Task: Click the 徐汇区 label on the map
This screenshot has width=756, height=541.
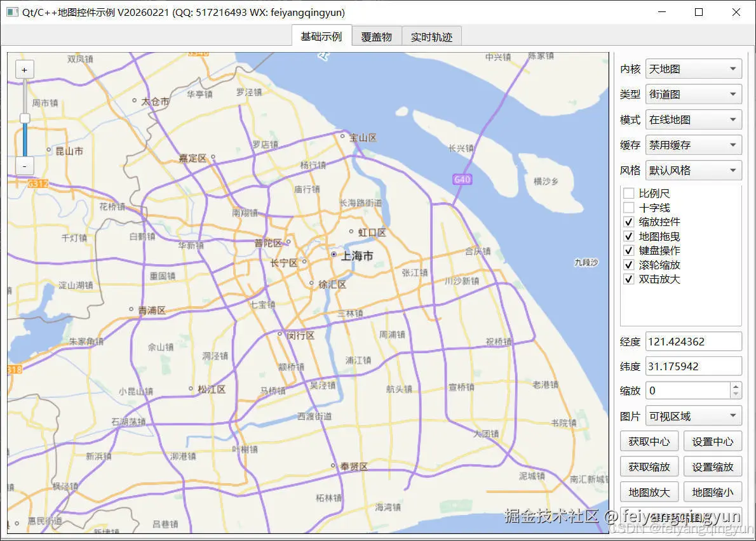Action: [x=332, y=284]
